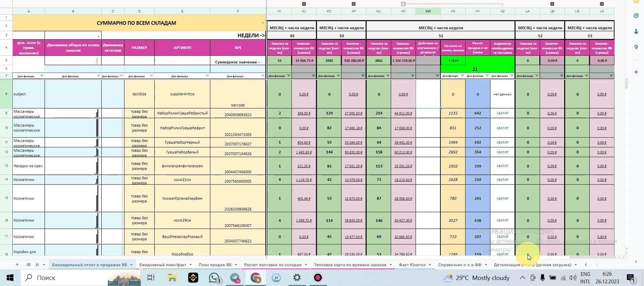Collapse the column group above column KV
The height and width of the screenshot is (286, 644).
(x=403, y=4)
